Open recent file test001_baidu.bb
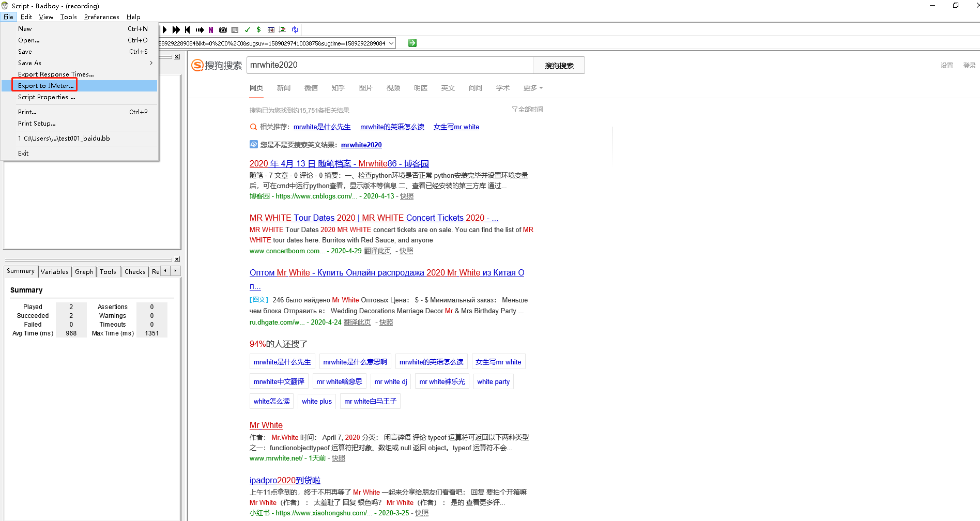This screenshot has height=521, width=980. coord(80,139)
